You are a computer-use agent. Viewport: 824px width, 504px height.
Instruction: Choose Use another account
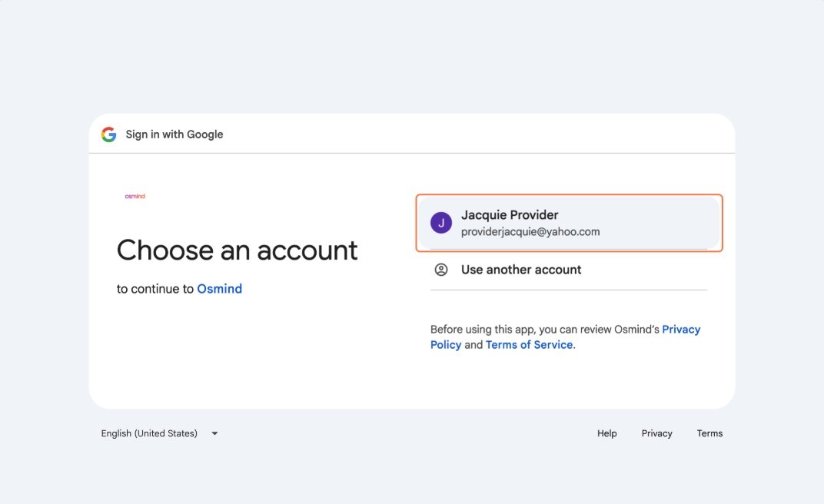pos(569,270)
